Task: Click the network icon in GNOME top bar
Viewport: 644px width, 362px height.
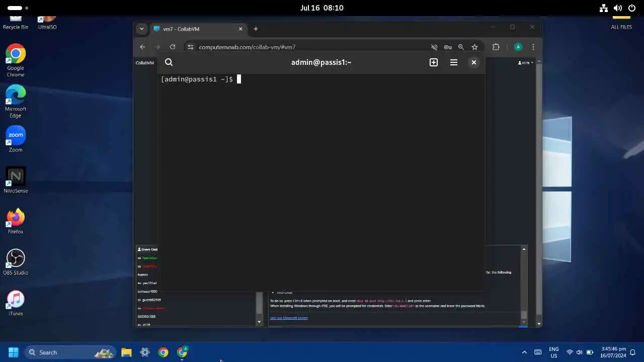Action: pos(604,8)
